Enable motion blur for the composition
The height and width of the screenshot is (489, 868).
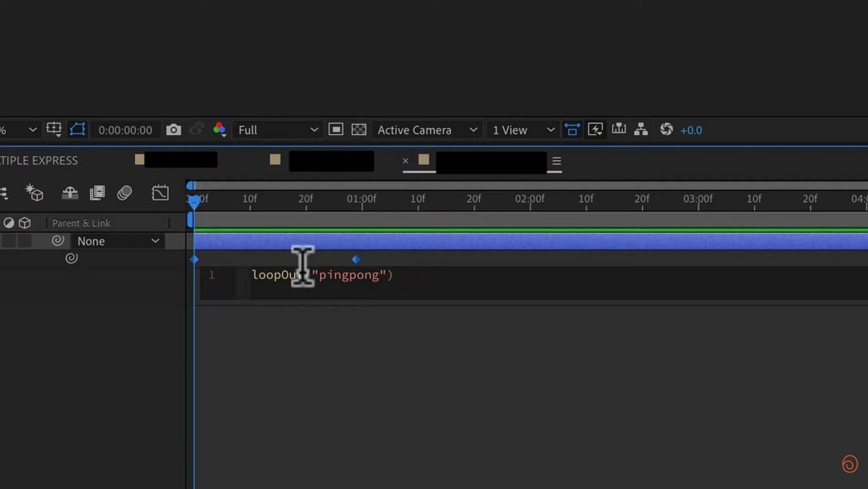125,193
